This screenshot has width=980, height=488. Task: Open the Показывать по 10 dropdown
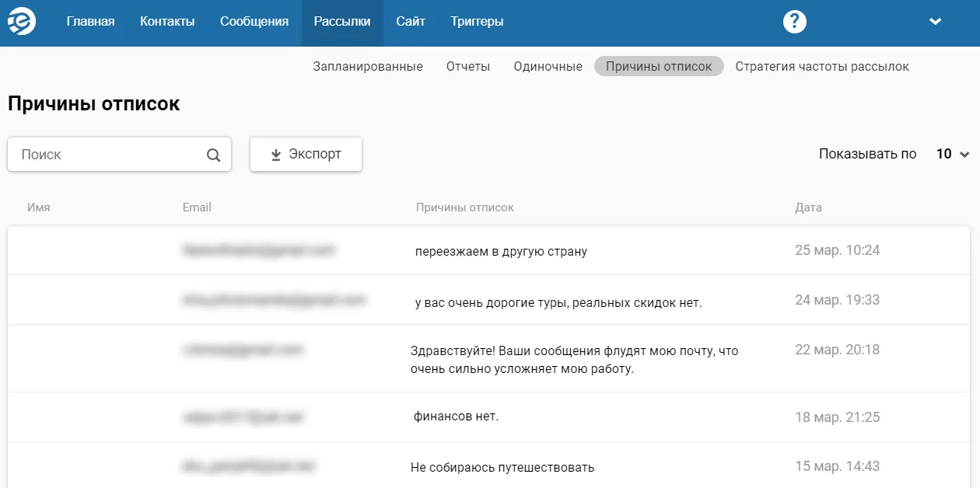(954, 154)
